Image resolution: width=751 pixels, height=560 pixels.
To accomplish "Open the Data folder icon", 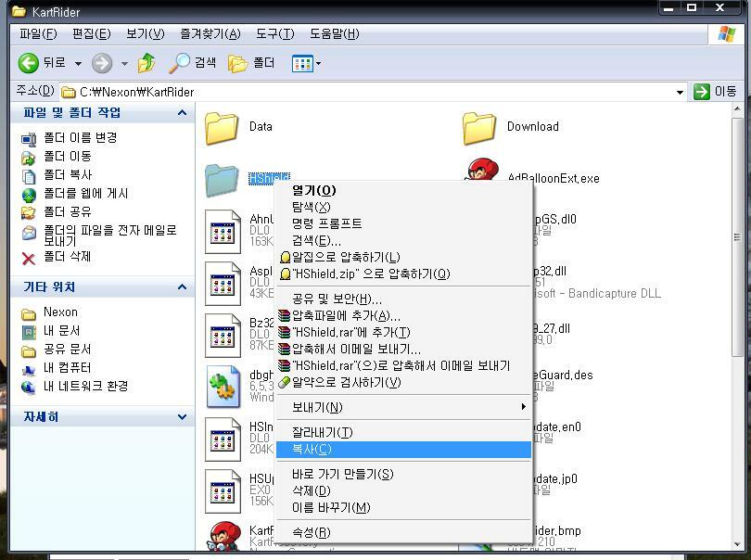I will pyautogui.click(x=222, y=128).
